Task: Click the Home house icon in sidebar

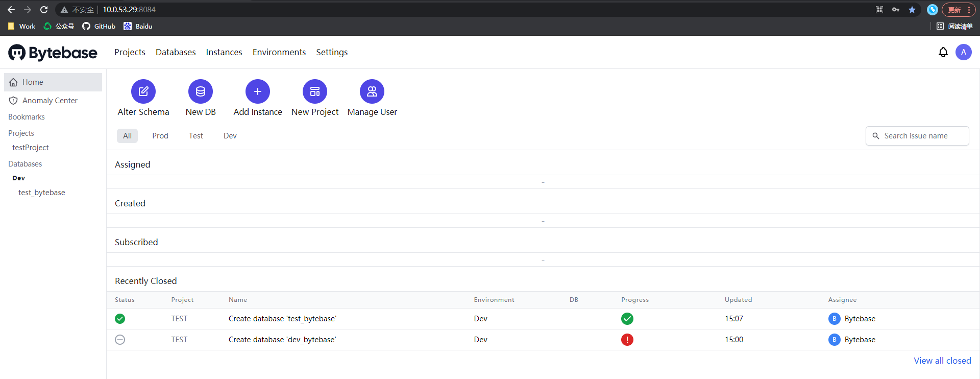Action: 14,82
